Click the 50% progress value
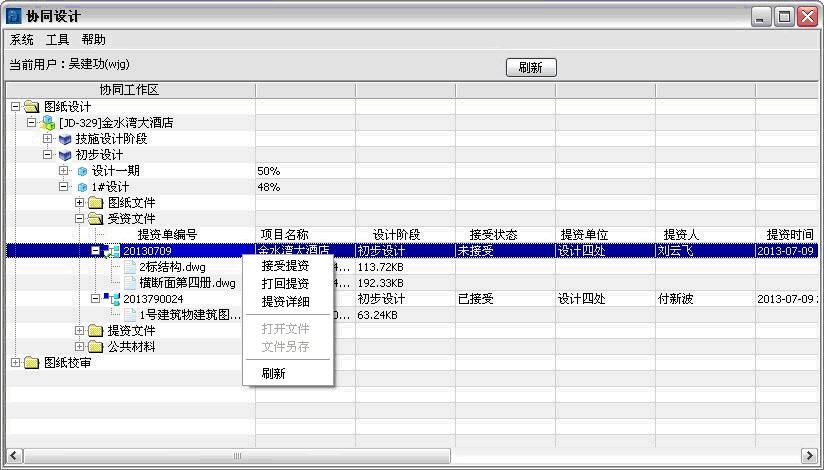Image resolution: width=824 pixels, height=470 pixels. [x=269, y=171]
